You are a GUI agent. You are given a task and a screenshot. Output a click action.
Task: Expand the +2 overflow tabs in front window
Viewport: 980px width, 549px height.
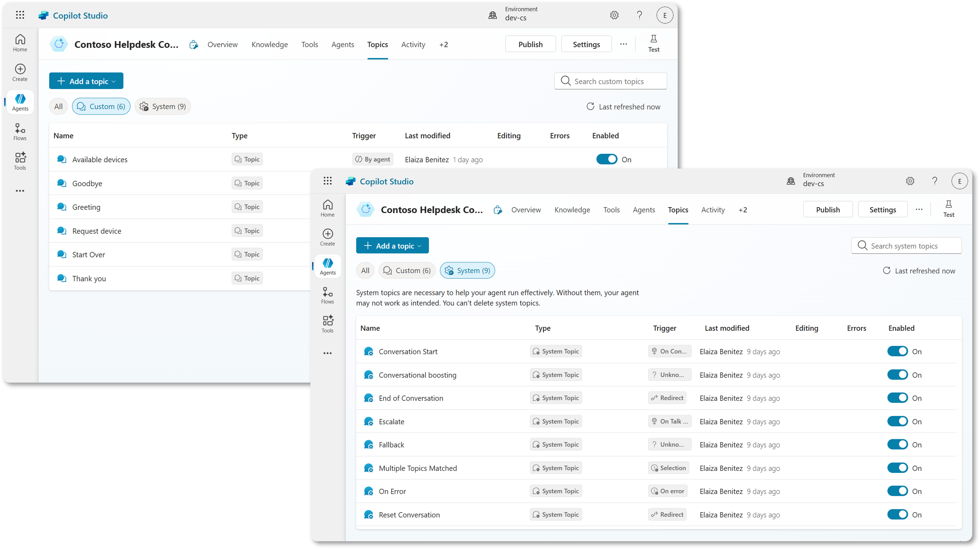click(742, 210)
